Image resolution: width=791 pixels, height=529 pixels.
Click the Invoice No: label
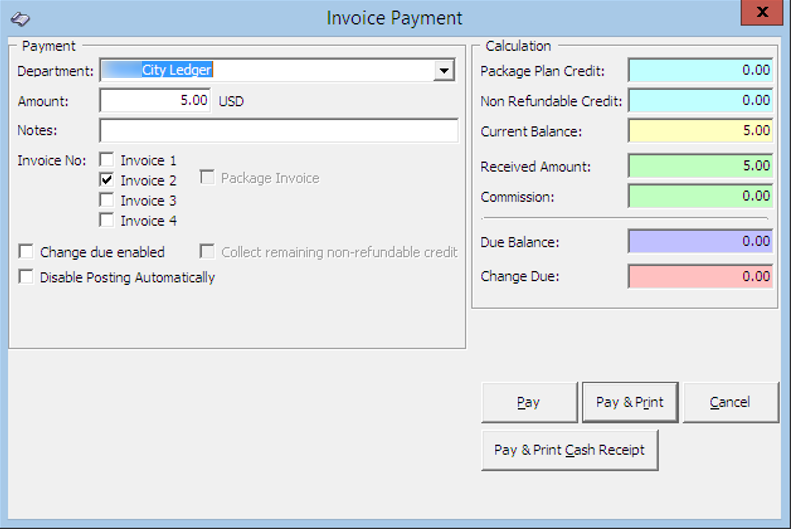[51, 160]
